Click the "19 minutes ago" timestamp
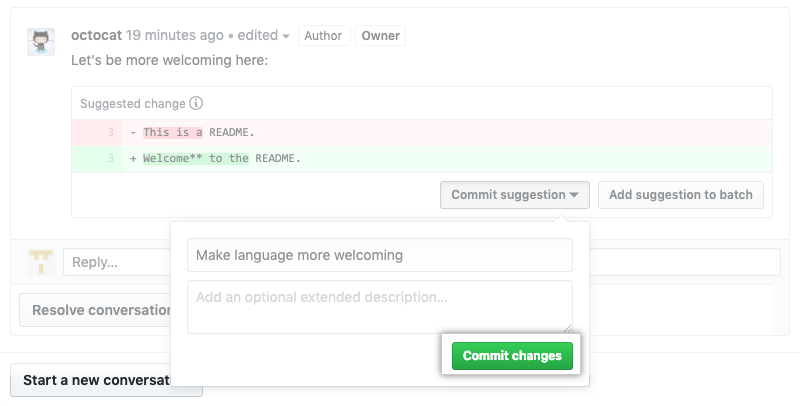Viewport: 800px width, 406px height. tap(175, 35)
